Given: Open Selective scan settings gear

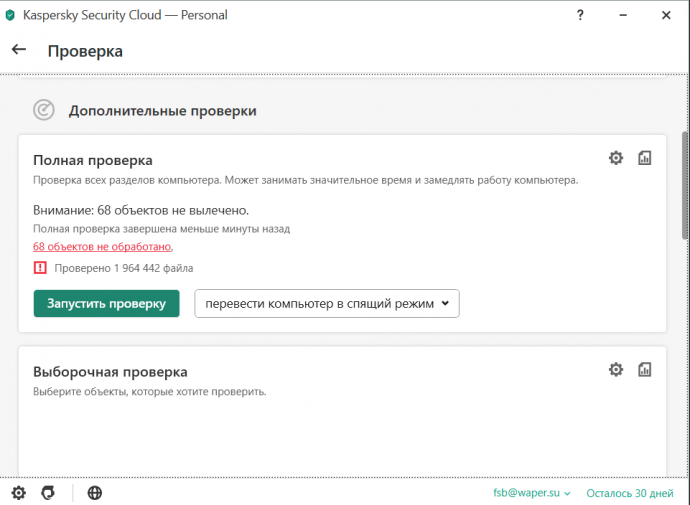Looking at the screenshot, I should [616, 370].
